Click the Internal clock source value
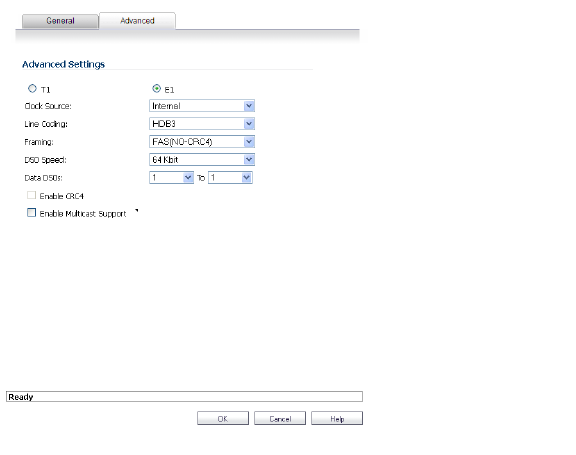Viewport: 576px width, 455px height. (166, 106)
